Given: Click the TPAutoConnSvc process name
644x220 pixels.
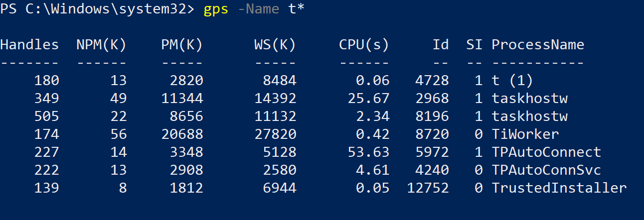Looking at the screenshot, I should click(x=546, y=170).
